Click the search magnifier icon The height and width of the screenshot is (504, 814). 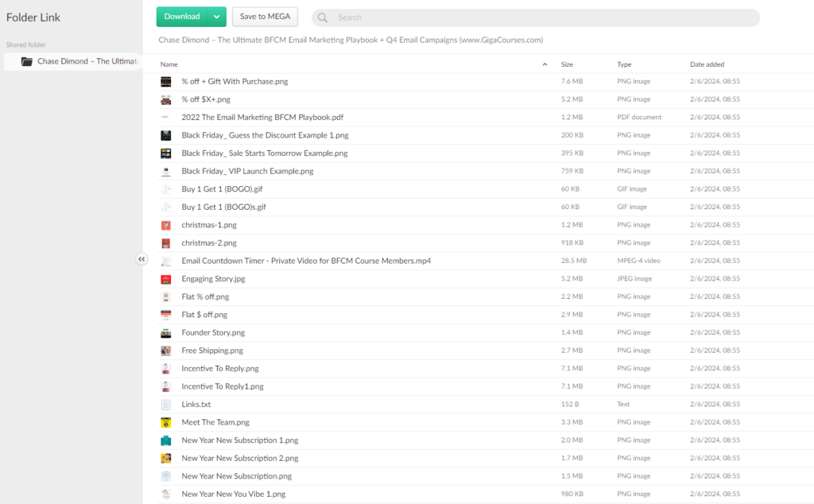click(321, 17)
